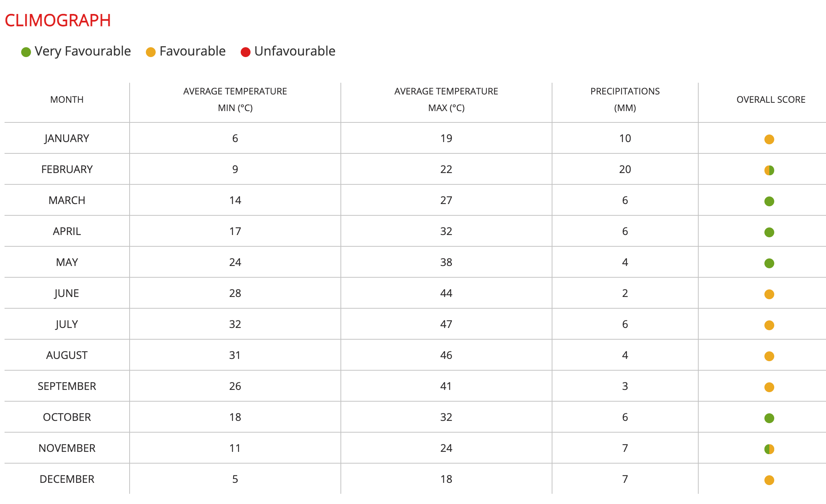Click the CLIMOGRAPH heading
The height and width of the screenshot is (504, 826).
coord(58,20)
